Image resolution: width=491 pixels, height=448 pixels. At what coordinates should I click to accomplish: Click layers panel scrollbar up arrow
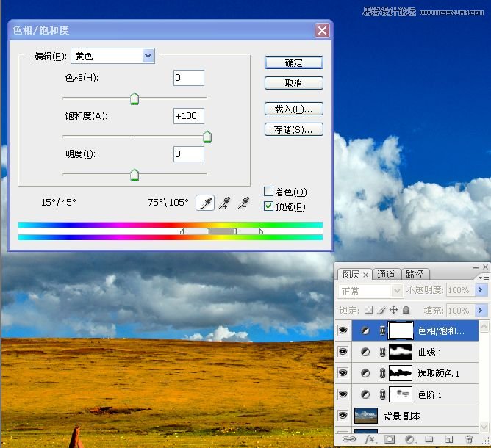[x=484, y=326]
